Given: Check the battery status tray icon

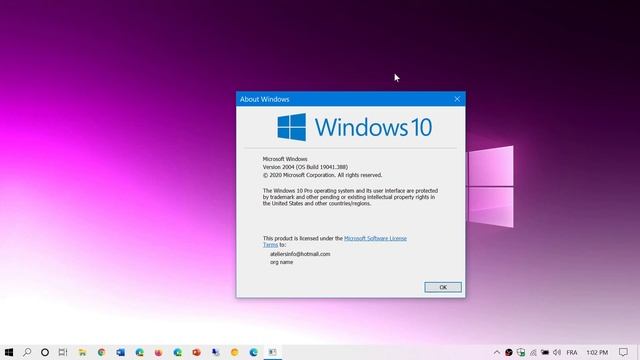Looking at the screenshot, I should (x=545, y=352).
